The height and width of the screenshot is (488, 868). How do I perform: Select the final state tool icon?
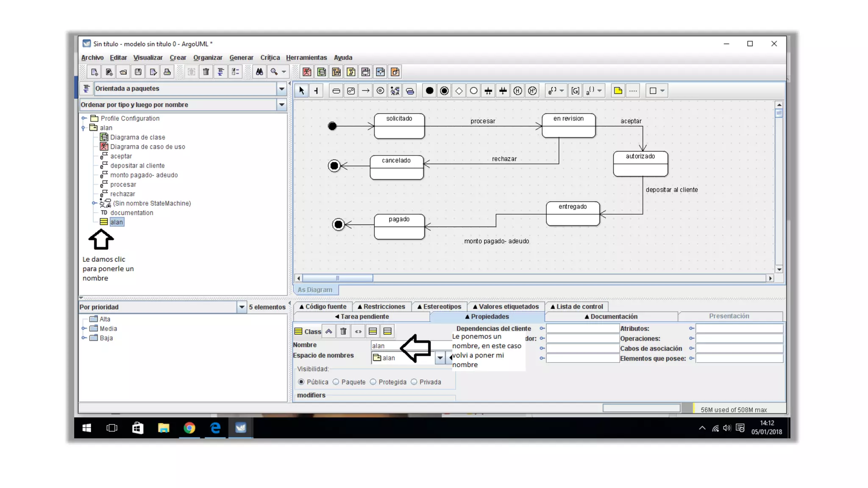pos(444,91)
